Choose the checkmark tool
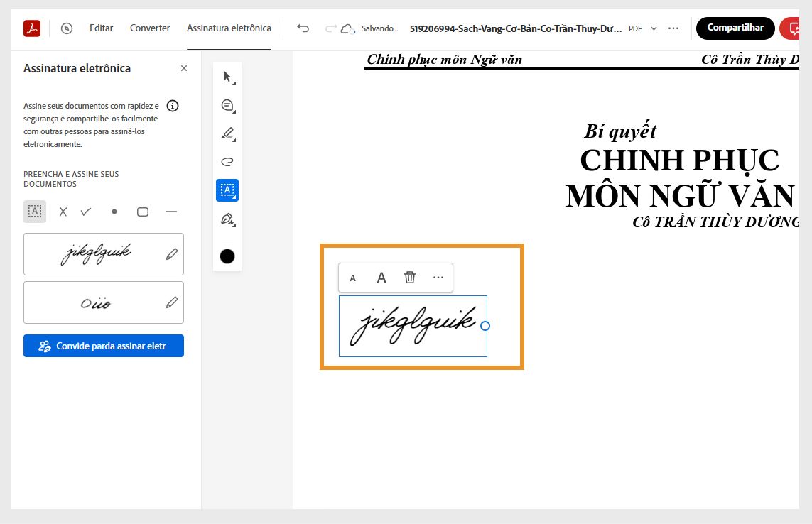The image size is (812, 524). [x=86, y=212]
